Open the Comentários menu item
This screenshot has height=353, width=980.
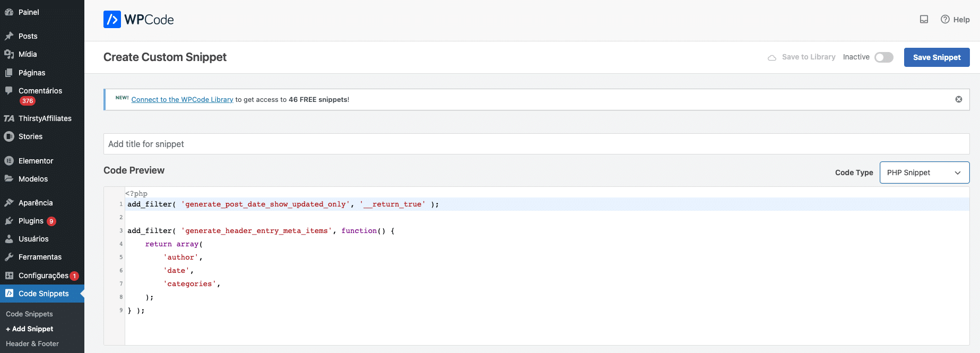(40, 91)
